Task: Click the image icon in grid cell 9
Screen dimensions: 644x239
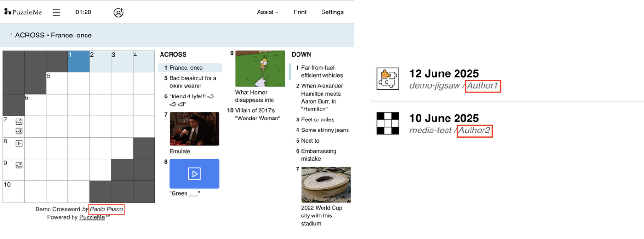Action: coord(19,165)
